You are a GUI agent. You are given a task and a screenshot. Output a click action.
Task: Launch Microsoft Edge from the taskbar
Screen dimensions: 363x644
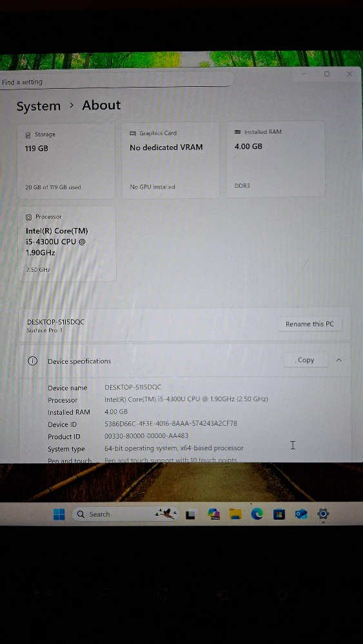point(257,514)
